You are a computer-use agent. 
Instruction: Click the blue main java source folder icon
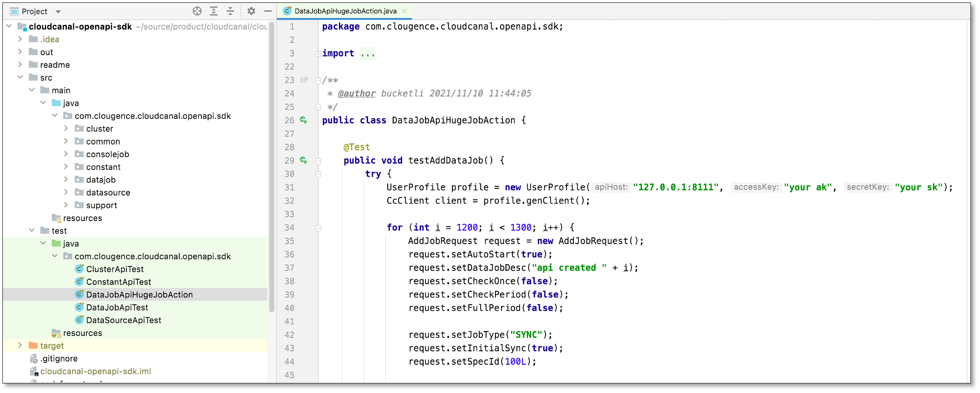pos(56,103)
